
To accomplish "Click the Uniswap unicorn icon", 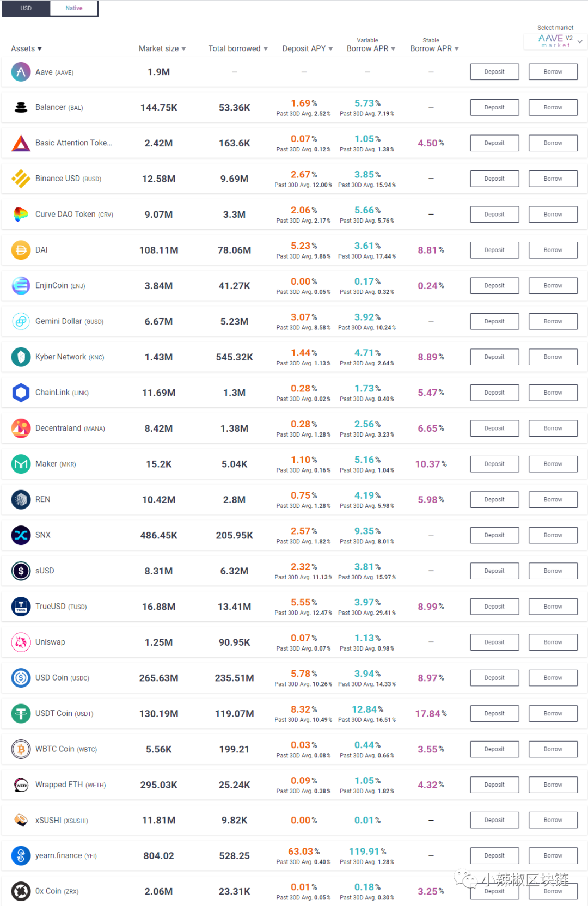I will [x=21, y=642].
